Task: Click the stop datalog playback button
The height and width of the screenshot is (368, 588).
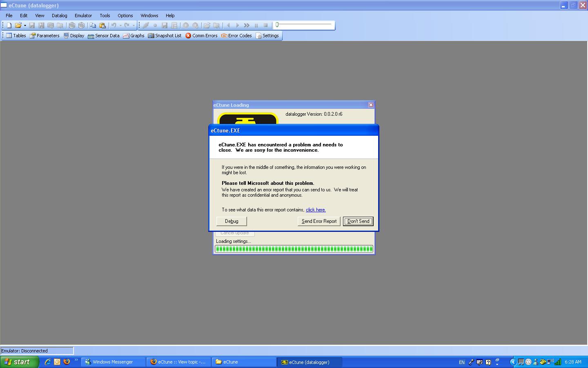Action: click(x=266, y=25)
